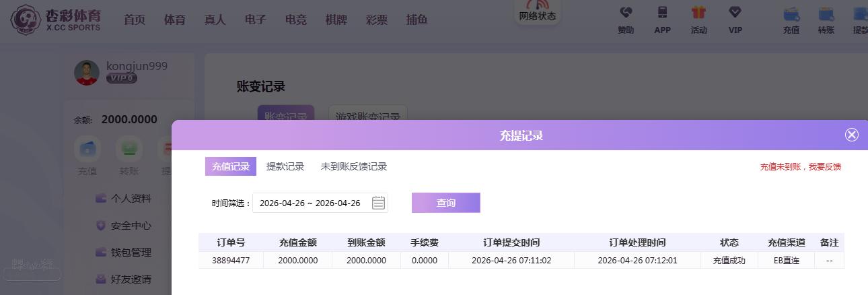Click the 充值 icon under balance
868x295 pixels.
pyautogui.click(x=87, y=148)
